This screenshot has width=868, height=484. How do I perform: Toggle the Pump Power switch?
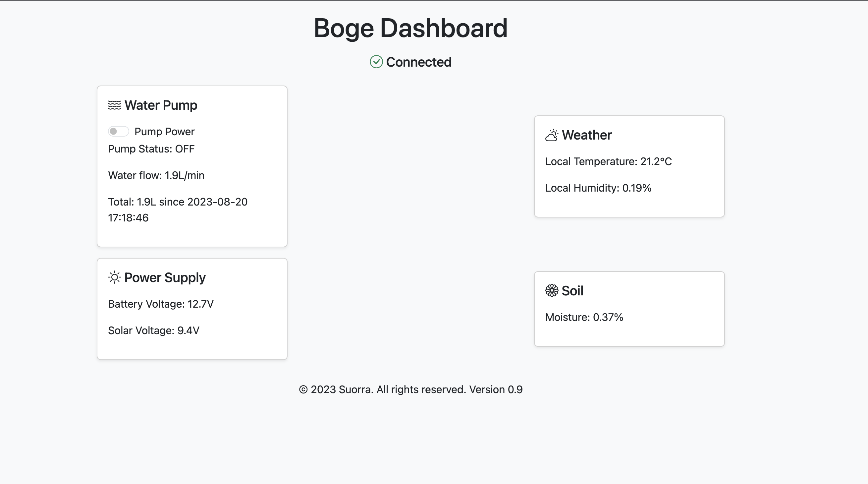click(x=118, y=132)
